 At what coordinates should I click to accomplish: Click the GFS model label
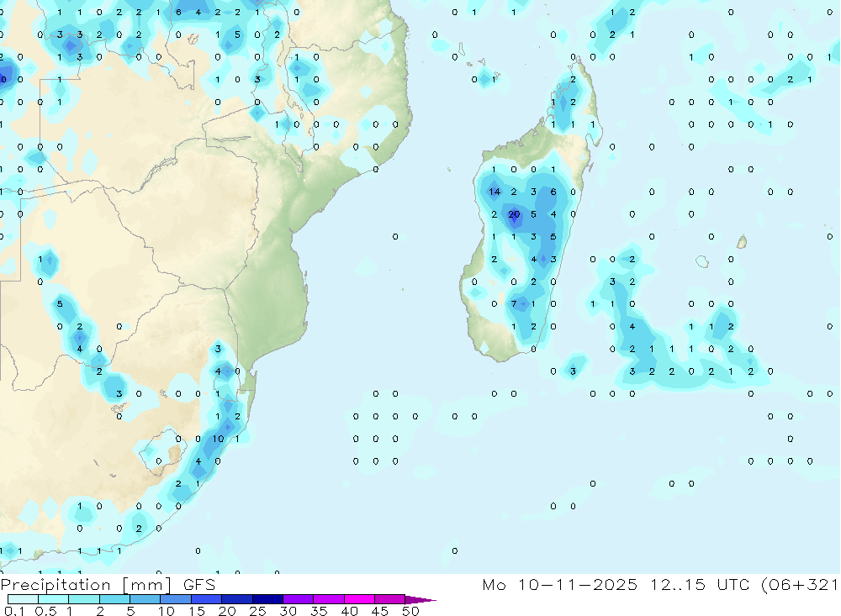199,585
